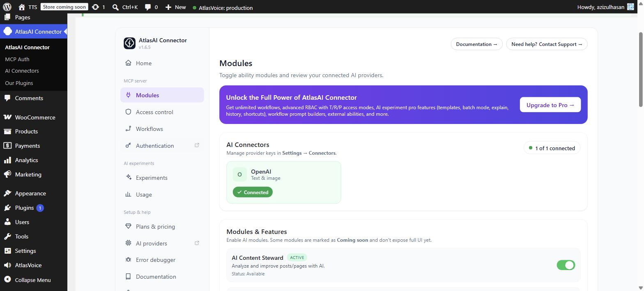Click the azizulhasan avatar thumbnail
This screenshot has height=291, width=644.
[x=630, y=7]
